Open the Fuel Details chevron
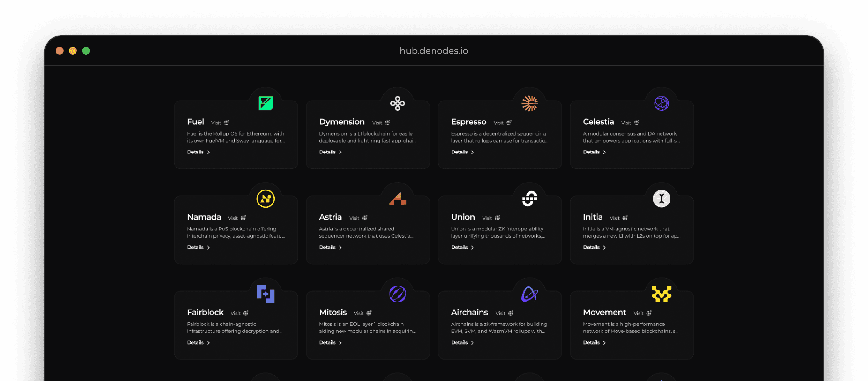Viewport: 868px width, 381px height. (208, 152)
